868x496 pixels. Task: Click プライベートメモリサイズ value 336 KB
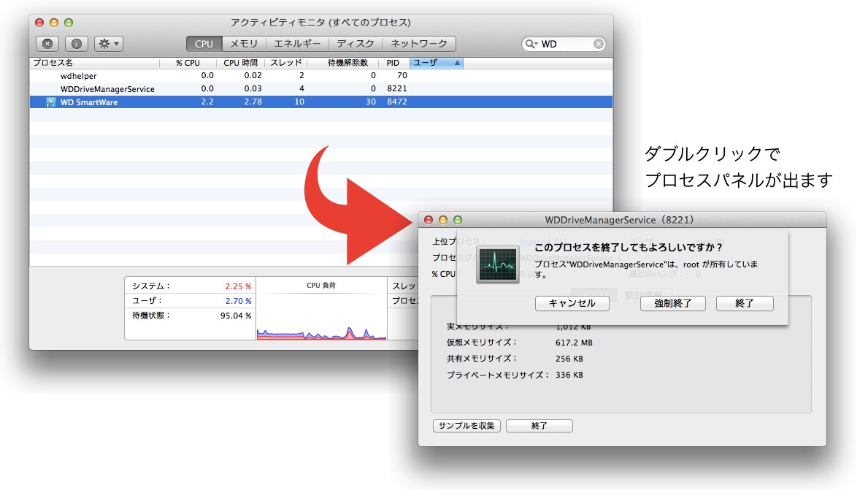(569, 375)
